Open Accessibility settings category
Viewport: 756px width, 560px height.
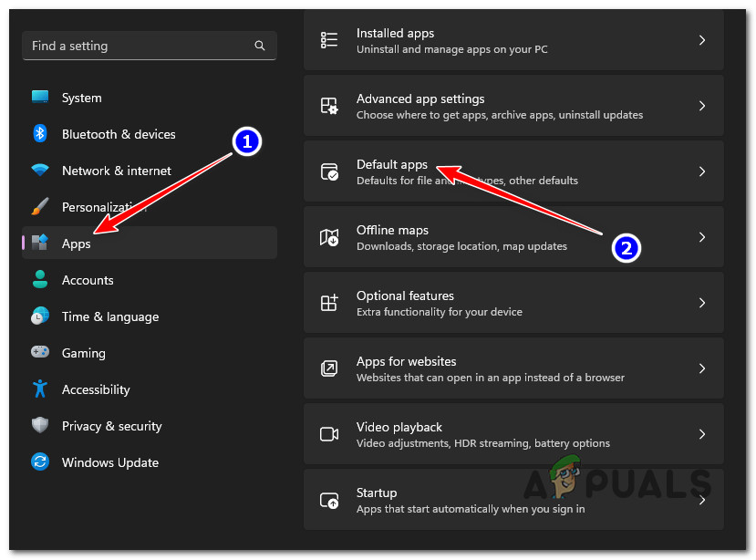[x=150, y=389]
